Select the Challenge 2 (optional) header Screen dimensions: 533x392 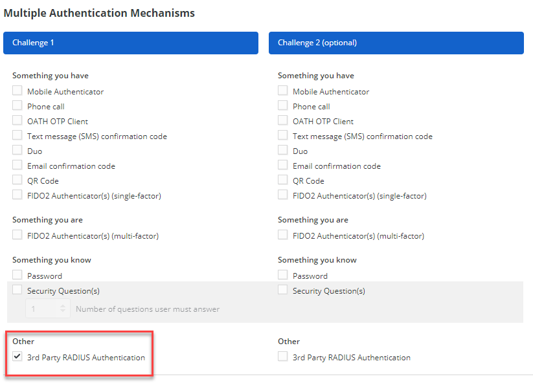click(x=396, y=43)
